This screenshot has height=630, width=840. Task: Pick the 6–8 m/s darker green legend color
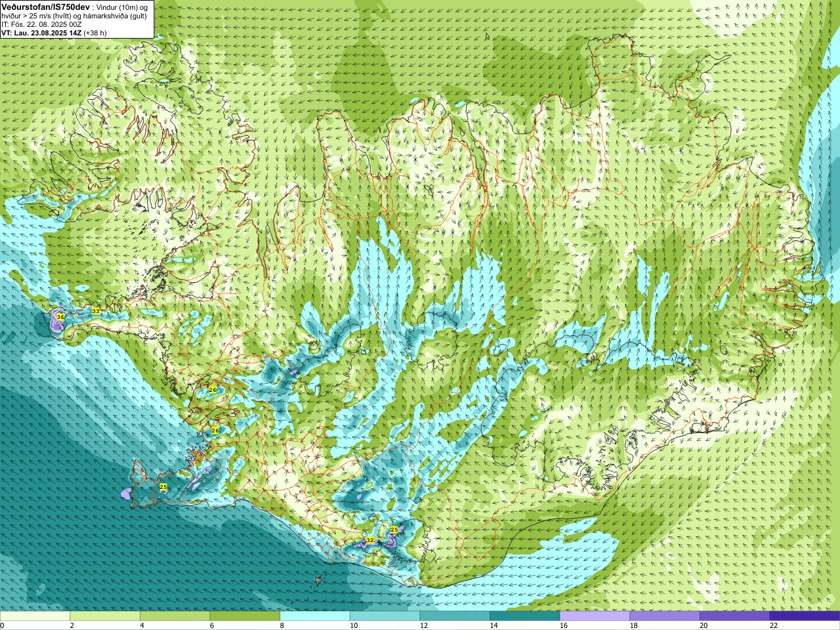[245, 616]
